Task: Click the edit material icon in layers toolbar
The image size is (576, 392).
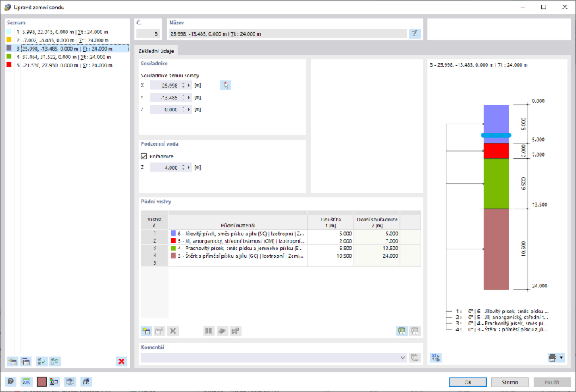Action: pos(235,331)
